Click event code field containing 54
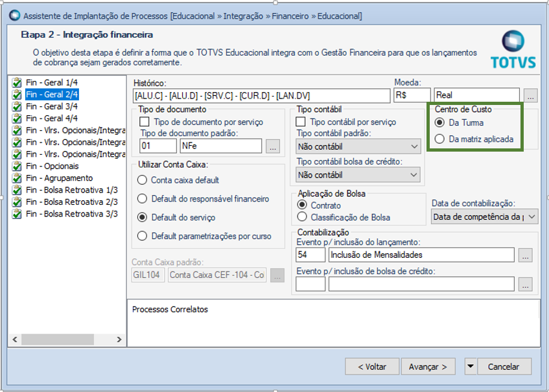The width and height of the screenshot is (549, 392). point(310,255)
